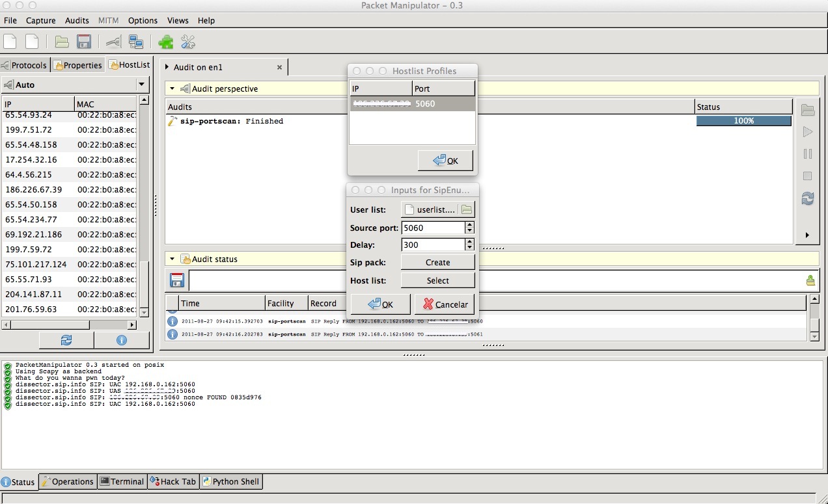This screenshot has height=504, width=828.
Task: Open preferences with the wrench and screwdriver icon
Action: click(x=188, y=42)
